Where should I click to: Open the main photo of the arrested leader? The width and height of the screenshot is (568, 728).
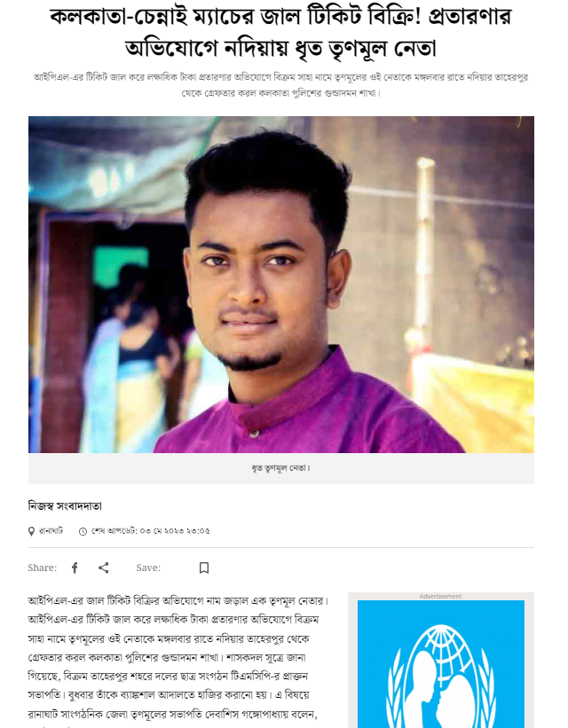click(x=281, y=285)
